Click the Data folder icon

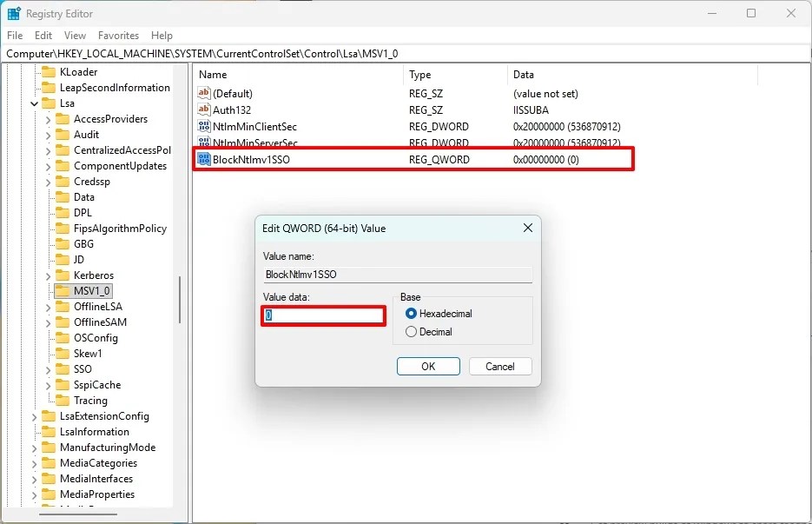tap(63, 197)
